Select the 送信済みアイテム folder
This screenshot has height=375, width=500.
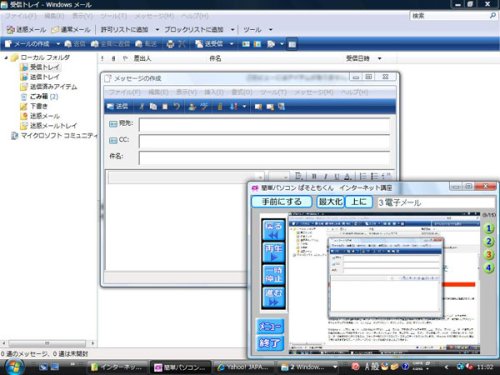[49, 87]
